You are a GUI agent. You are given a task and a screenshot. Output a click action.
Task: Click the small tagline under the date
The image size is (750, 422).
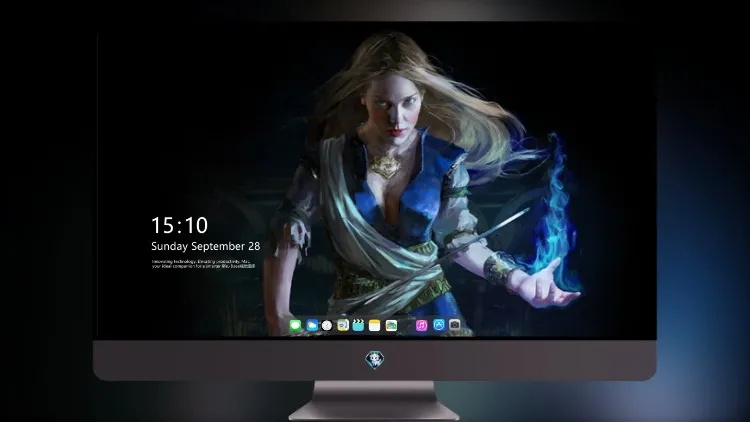click(x=203, y=264)
